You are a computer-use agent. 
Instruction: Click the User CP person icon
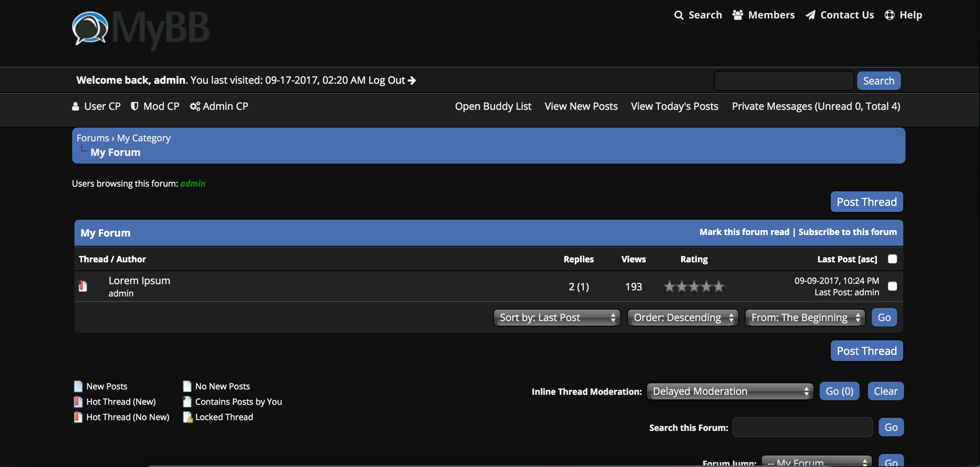[76, 106]
